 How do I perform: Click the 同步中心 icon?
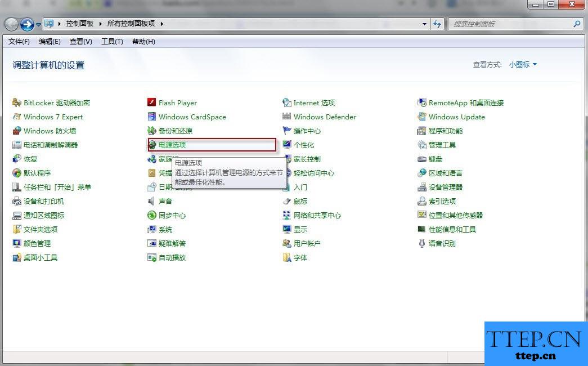(x=151, y=215)
